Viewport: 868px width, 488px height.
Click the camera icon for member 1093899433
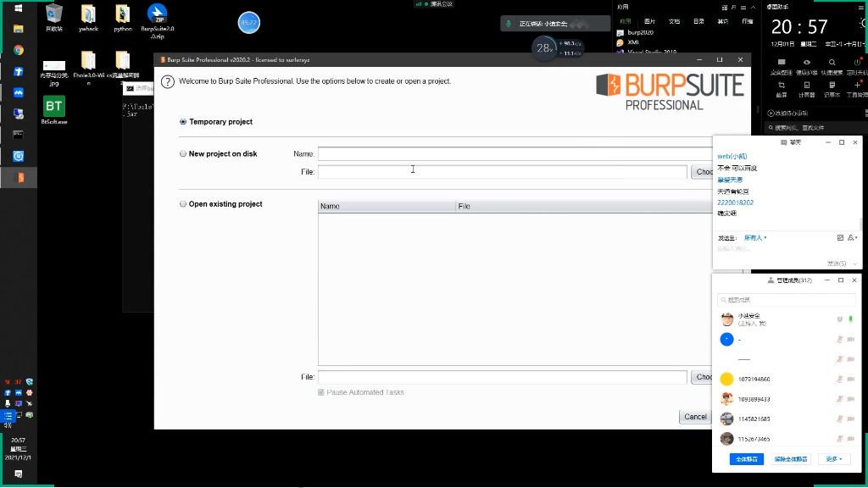pyautogui.click(x=851, y=399)
